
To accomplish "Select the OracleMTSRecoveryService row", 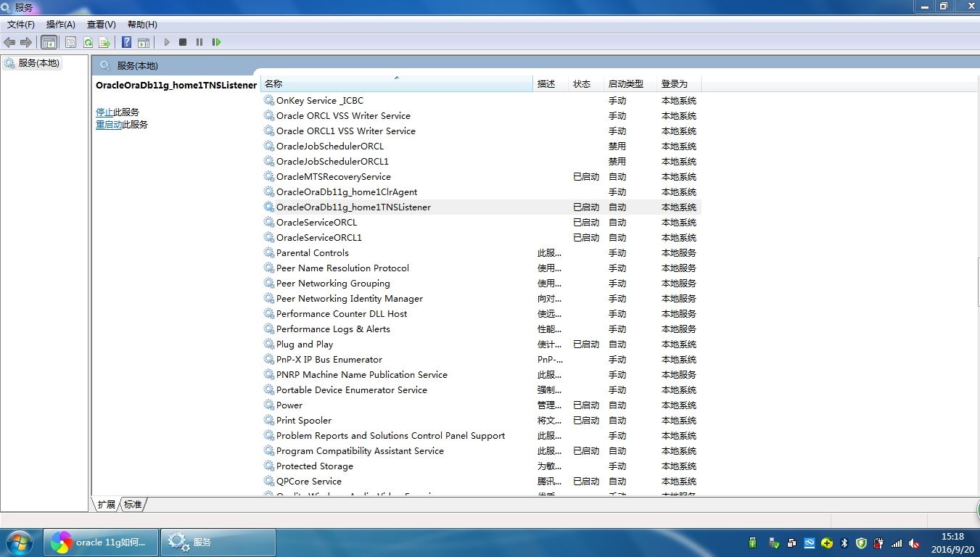I will [x=482, y=177].
